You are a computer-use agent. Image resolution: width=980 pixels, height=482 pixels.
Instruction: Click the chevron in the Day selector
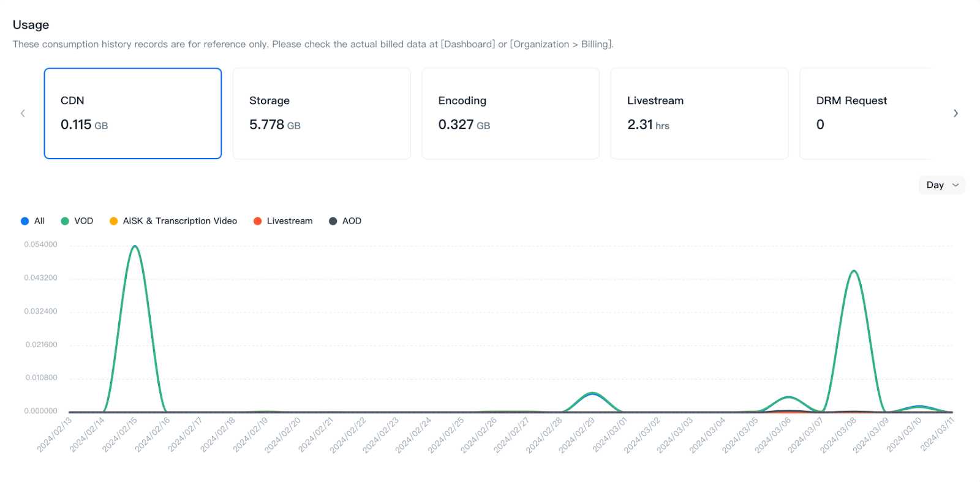coord(956,185)
